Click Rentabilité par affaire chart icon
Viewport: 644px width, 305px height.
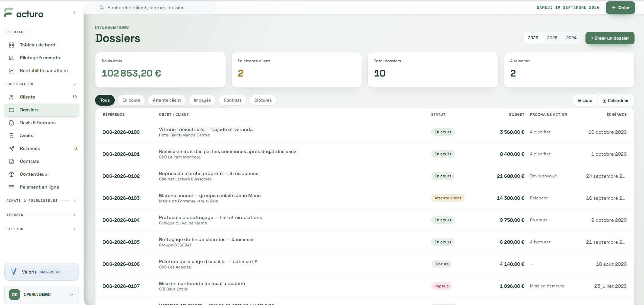[x=12, y=71]
